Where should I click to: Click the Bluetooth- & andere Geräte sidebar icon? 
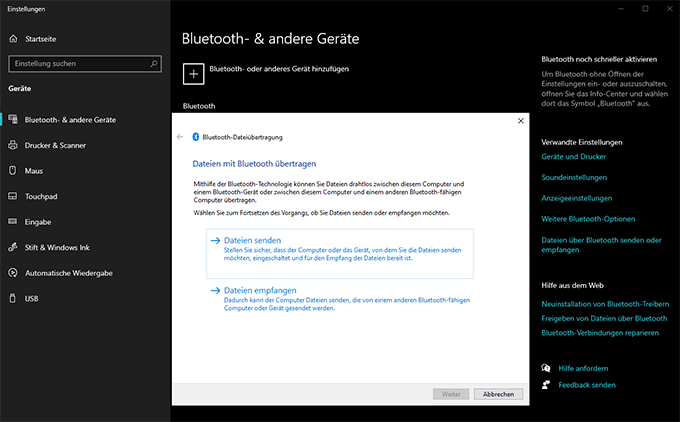click(x=13, y=119)
